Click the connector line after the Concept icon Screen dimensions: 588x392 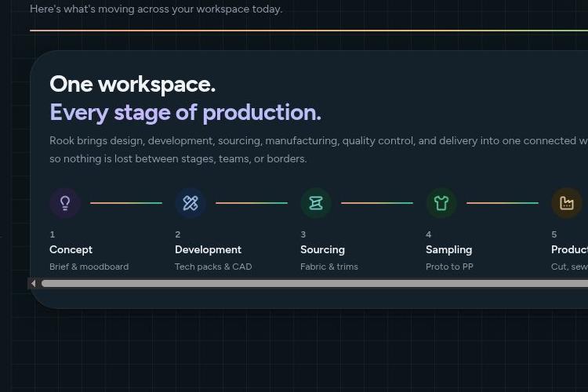126,203
